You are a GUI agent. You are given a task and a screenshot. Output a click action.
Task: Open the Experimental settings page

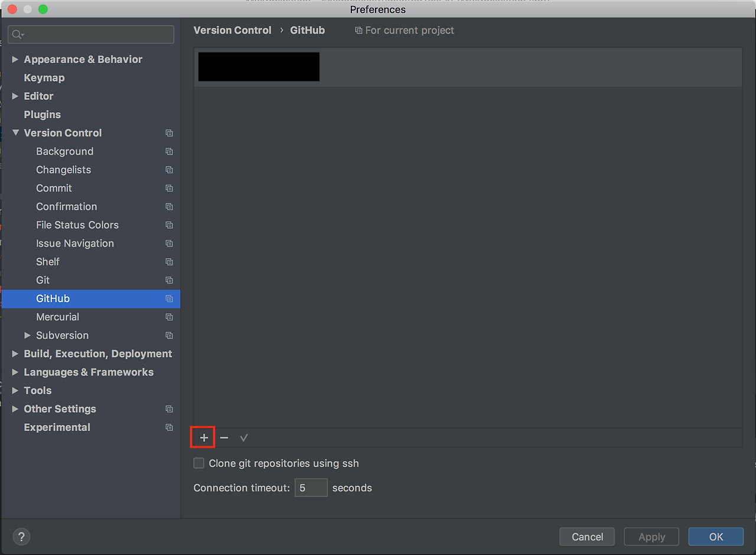57,427
